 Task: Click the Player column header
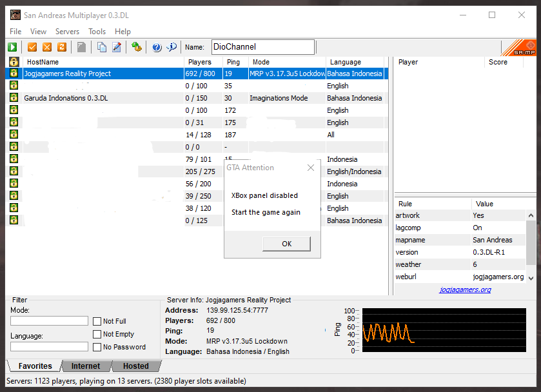click(440, 62)
